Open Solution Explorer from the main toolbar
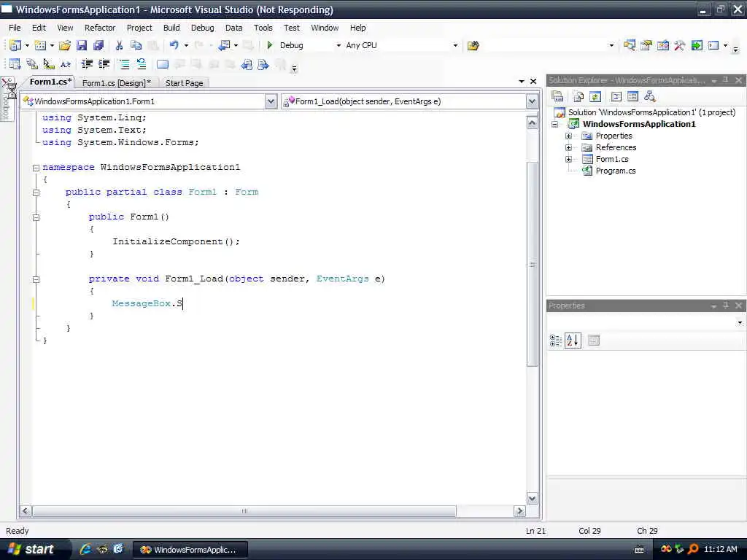 click(630, 45)
